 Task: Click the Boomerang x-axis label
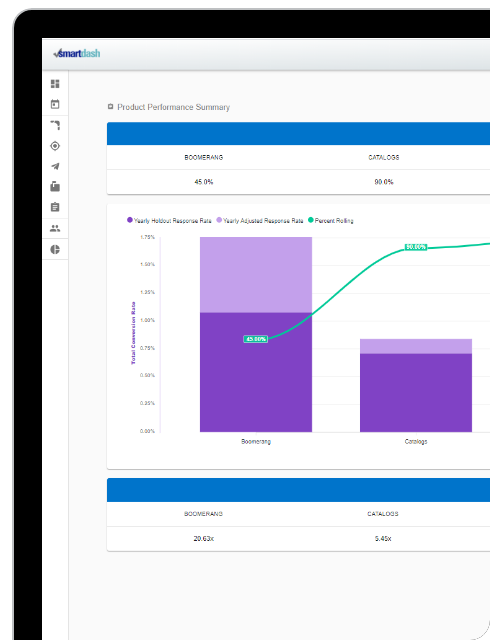(256, 442)
